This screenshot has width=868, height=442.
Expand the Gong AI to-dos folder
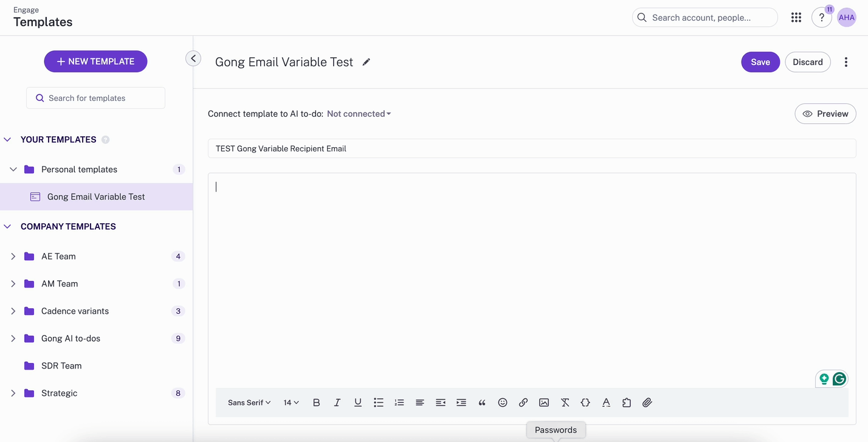[13, 338]
